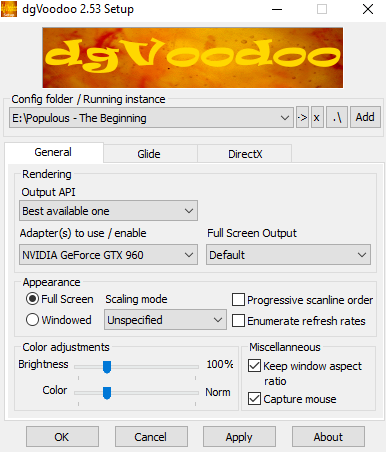Click the '->' config folder select button
This screenshot has height=452, width=386.
302,117
